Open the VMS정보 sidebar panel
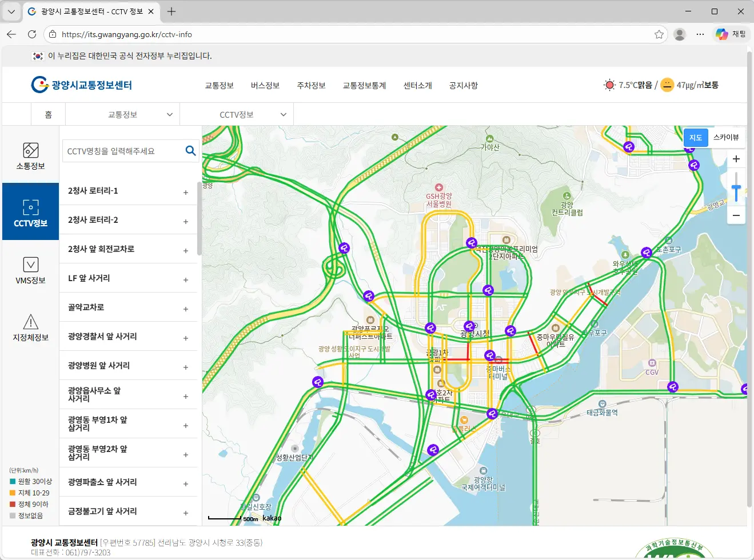Image resolution: width=754 pixels, height=560 pixels. pos(30,269)
